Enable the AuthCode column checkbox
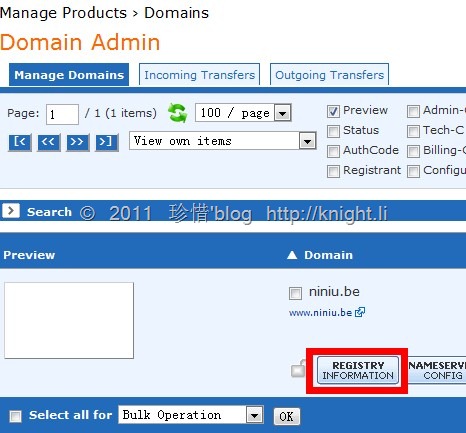This screenshot has height=433, width=466. point(333,151)
